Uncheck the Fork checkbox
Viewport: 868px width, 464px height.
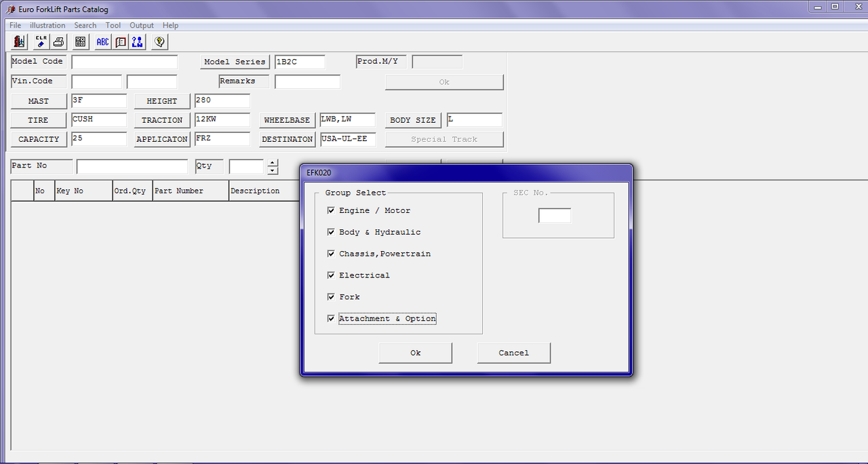pos(331,297)
